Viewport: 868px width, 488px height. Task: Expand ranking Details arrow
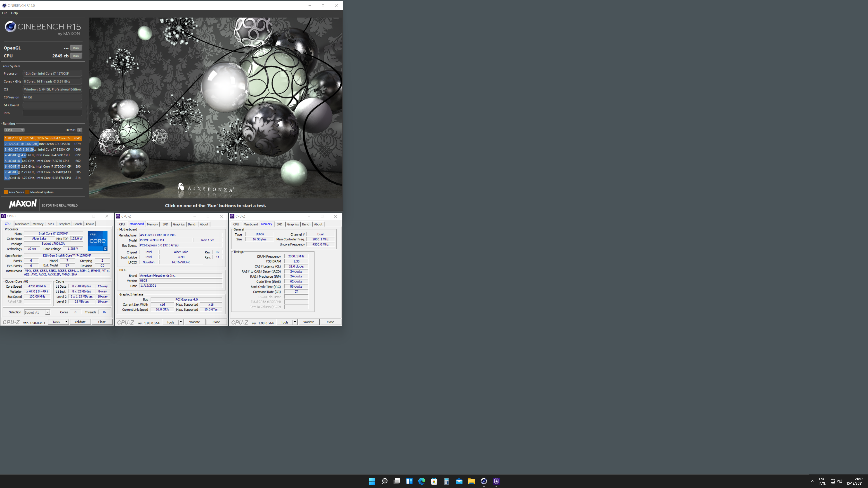(x=80, y=130)
